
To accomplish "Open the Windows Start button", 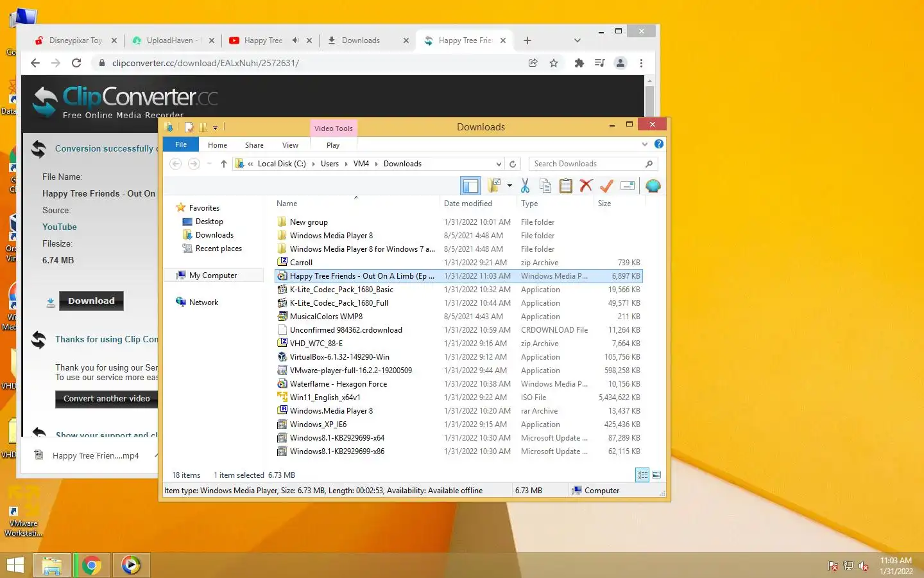I will coord(15,565).
